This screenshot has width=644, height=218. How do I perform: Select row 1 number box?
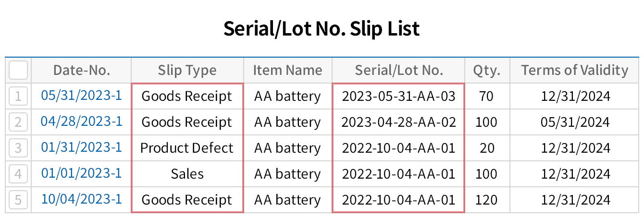click(x=18, y=97)
